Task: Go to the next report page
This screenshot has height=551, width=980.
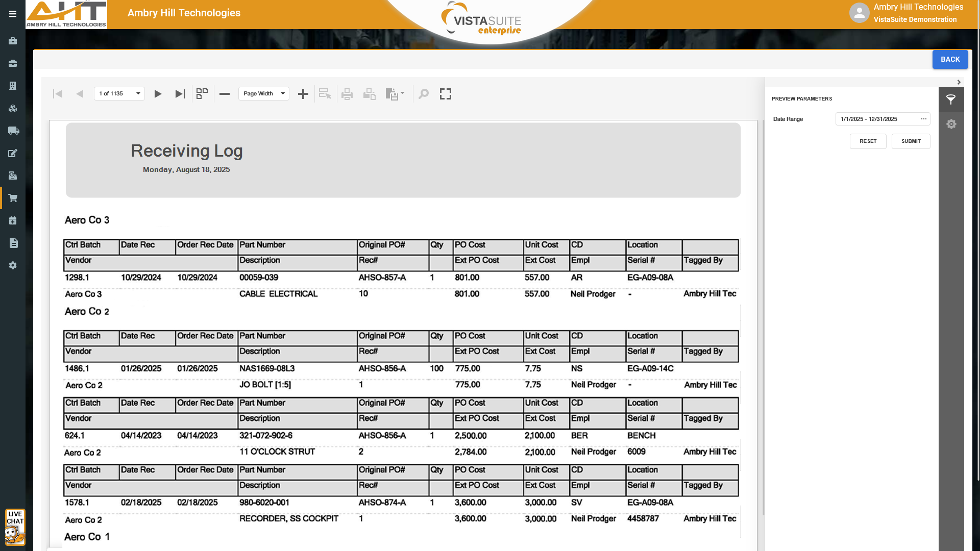Action: [158, 94]
